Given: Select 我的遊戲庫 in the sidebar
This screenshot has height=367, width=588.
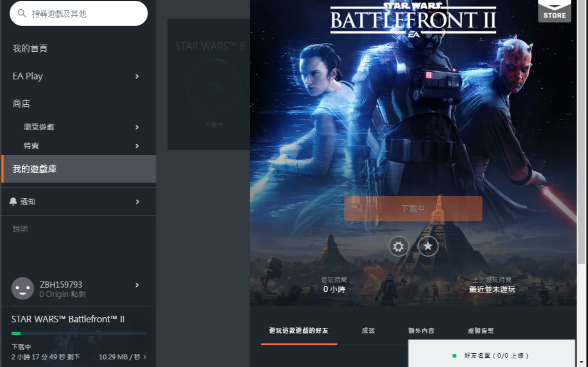Looking at the screenshot, I should click(79, 169).
